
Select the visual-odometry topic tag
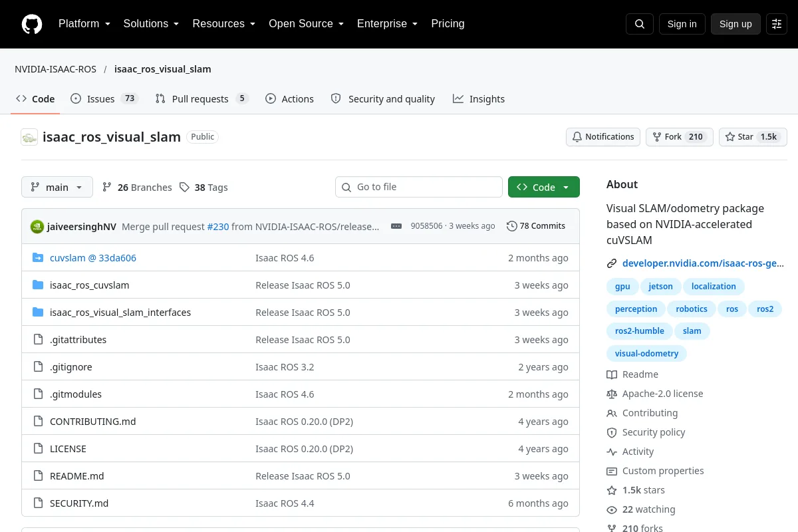click(x=646, y=354)
